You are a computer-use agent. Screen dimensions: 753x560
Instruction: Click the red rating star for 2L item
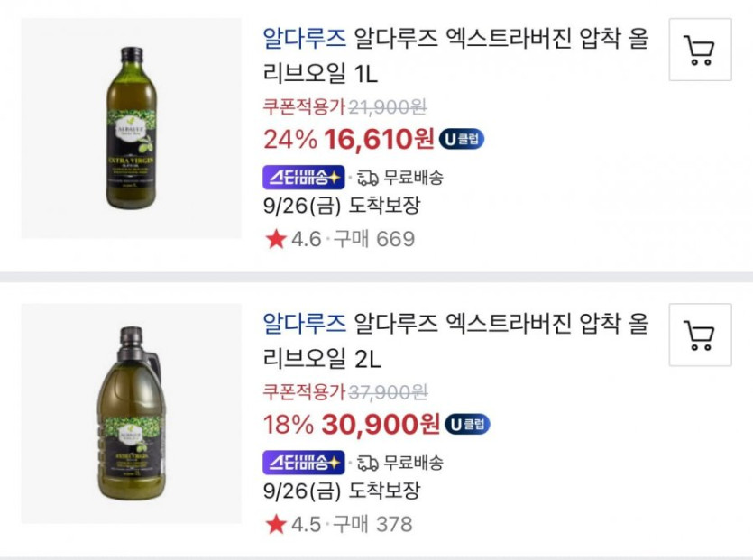pyautogui.click(x=275, y=524)
